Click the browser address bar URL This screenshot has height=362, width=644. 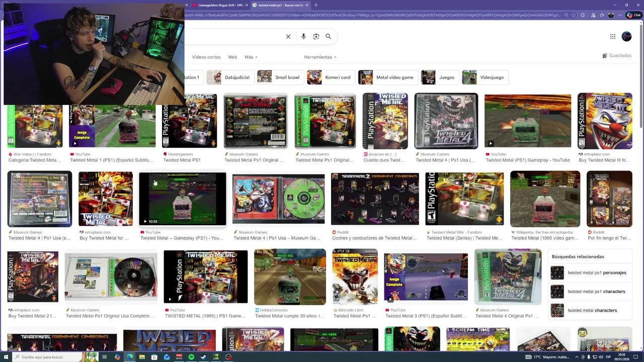[x=372, y=15]
